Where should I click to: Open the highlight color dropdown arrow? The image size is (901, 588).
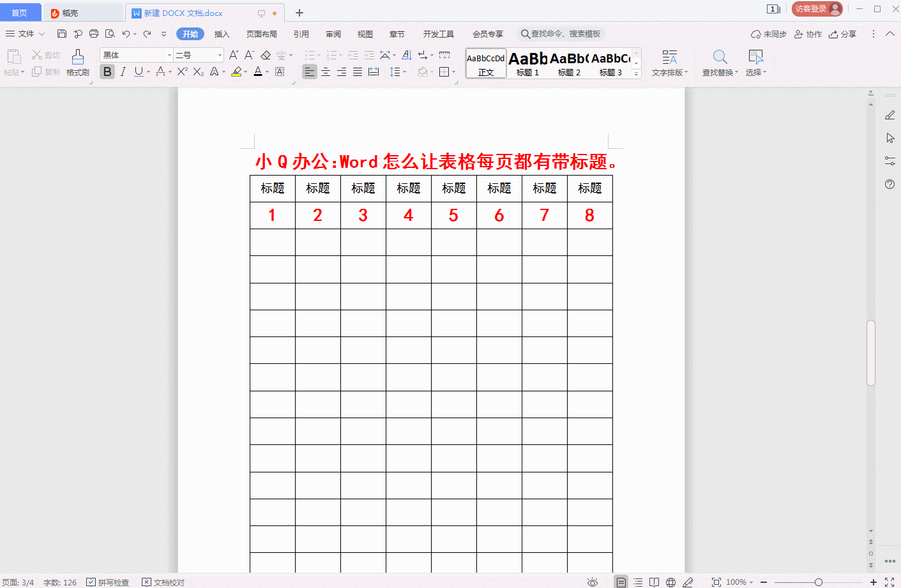[246, 72]
